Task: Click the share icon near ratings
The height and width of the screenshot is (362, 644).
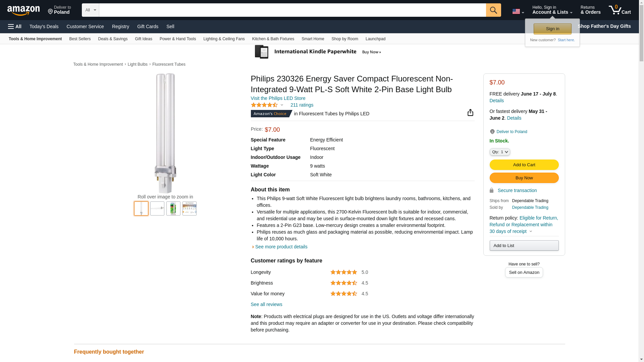Action: tap(470, 113)
